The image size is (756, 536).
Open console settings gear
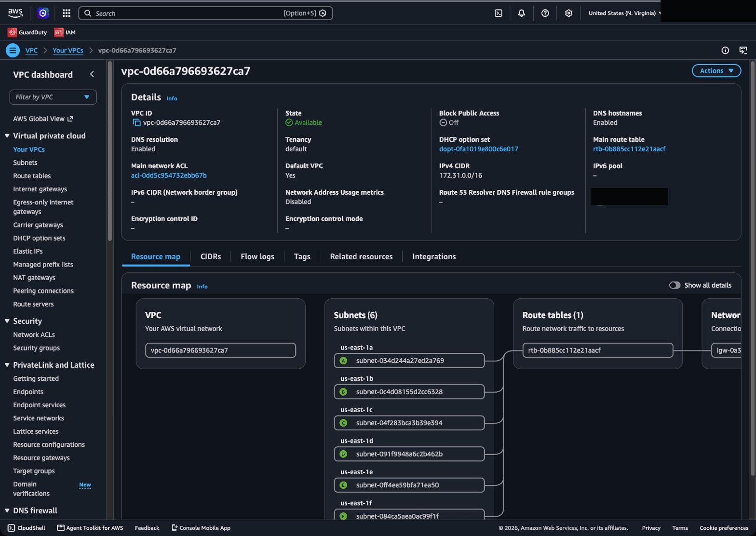pyautogui.click(x=569, y=13)
